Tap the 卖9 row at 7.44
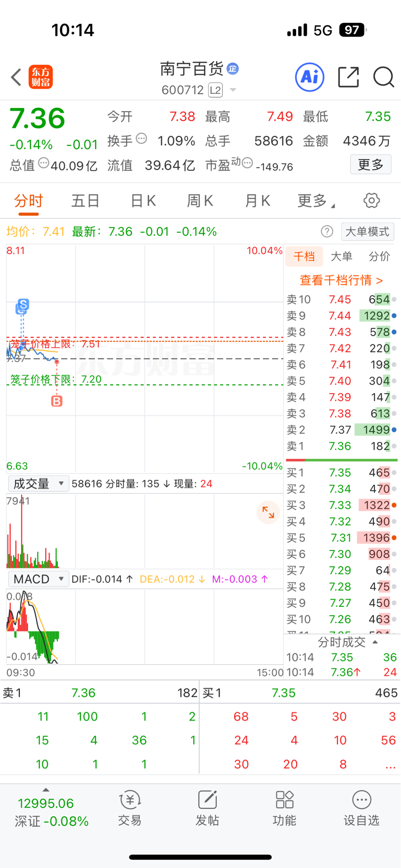This screenshot has height=868, width=401. pos(342,315)
